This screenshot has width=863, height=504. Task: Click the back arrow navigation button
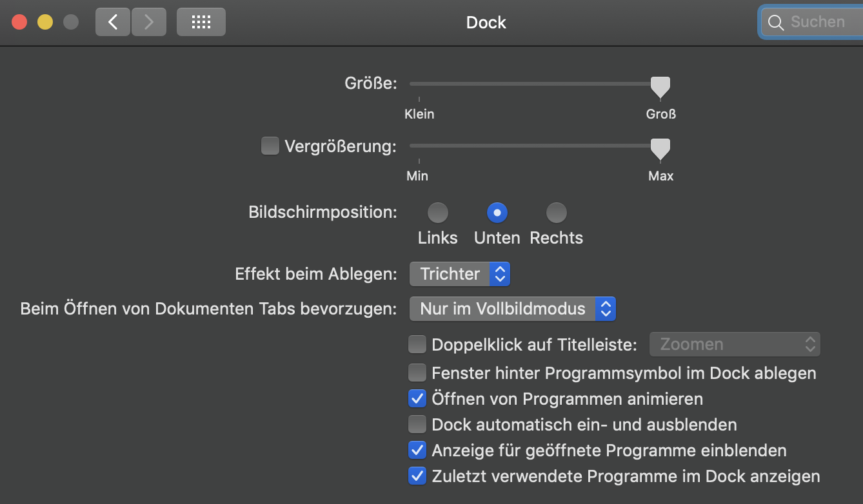[x=113, y=22]
